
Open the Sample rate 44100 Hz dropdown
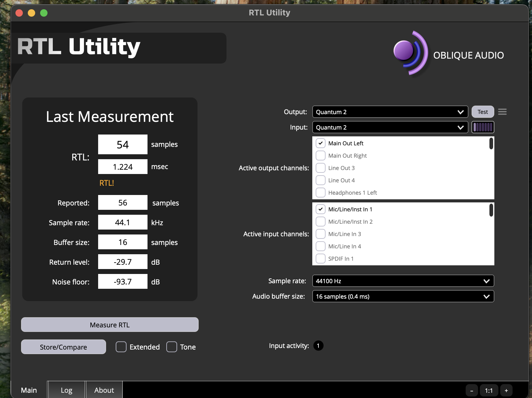(x=403, y=281)
